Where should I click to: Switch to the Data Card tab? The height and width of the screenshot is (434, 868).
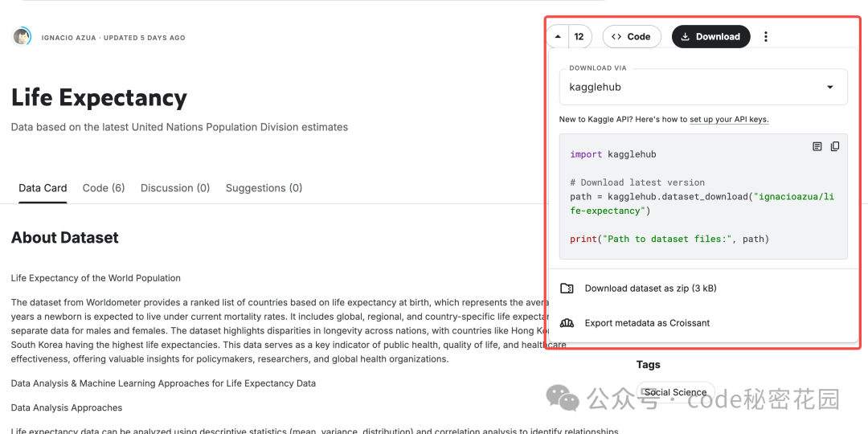(43, 188)
